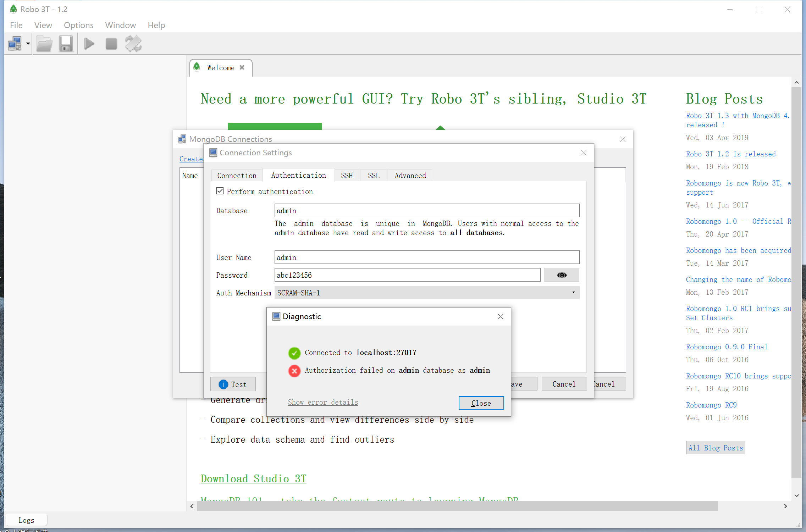Click the save floppy disk icon
Viewport: 806px width, 532px height.
[x=66, y=44]
